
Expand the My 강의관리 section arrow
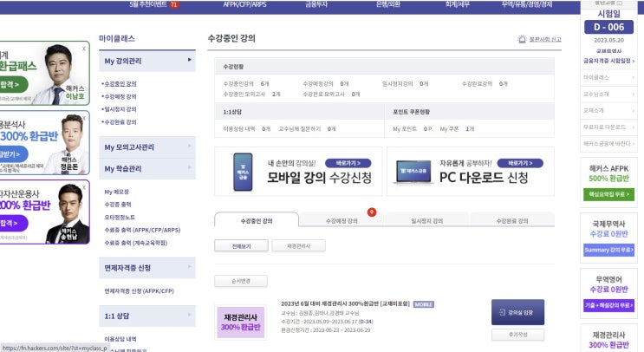point(189,60)
